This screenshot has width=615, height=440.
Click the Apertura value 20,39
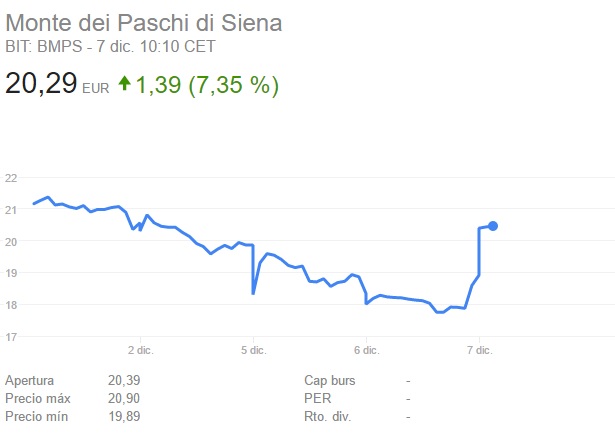[x=123, y=381]
